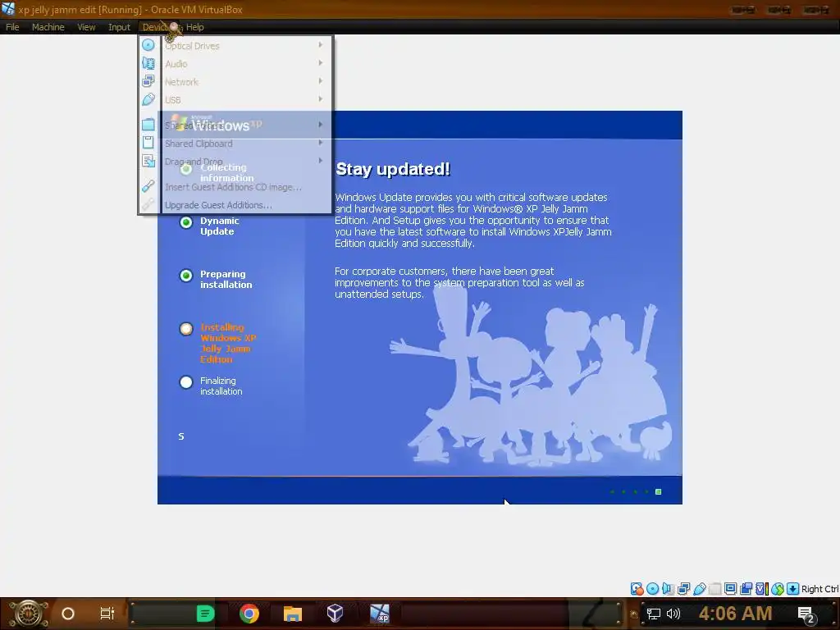Click the hard disk activity status icon
Image resolution: width=840 pixels, height=630 pixels.
point(637,589)
